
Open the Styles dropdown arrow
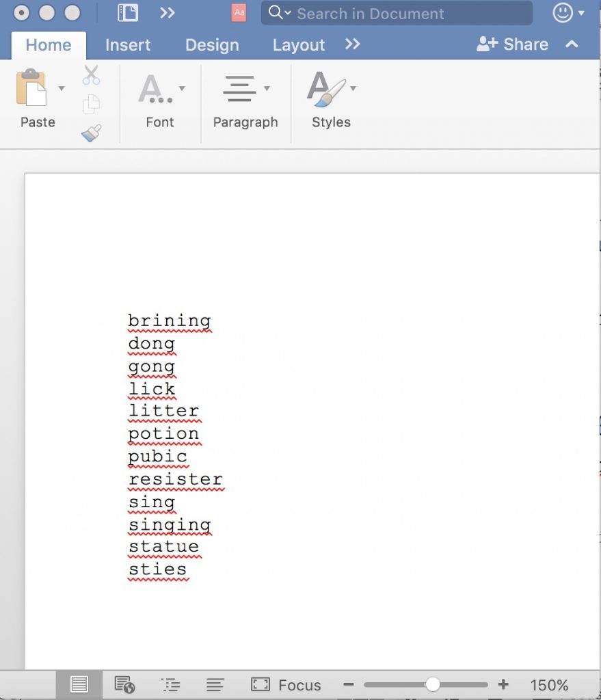click(x=353, y=89)
